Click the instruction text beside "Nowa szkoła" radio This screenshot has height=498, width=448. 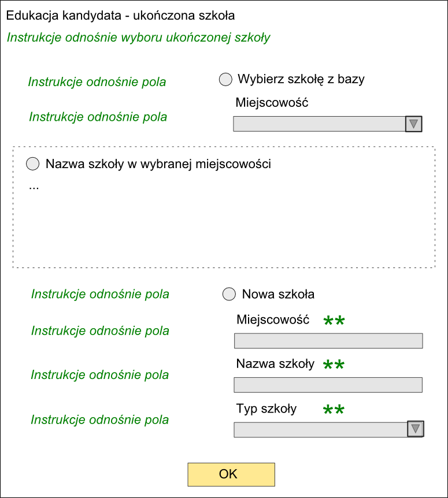tap(100, 294)
